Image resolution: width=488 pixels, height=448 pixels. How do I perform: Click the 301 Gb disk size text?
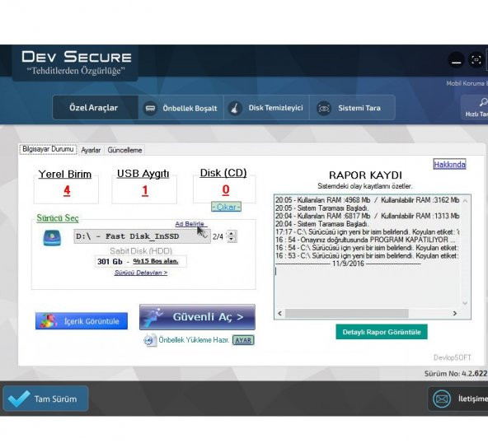tap(110, 261)
